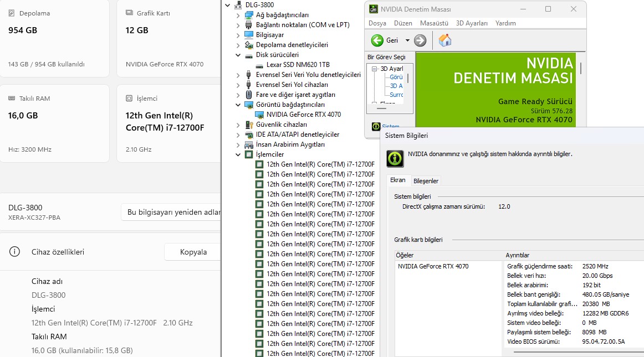644x357 pixels.
Task: Click the NVIDIA logo in the title bar
Action: click(374, 9)
